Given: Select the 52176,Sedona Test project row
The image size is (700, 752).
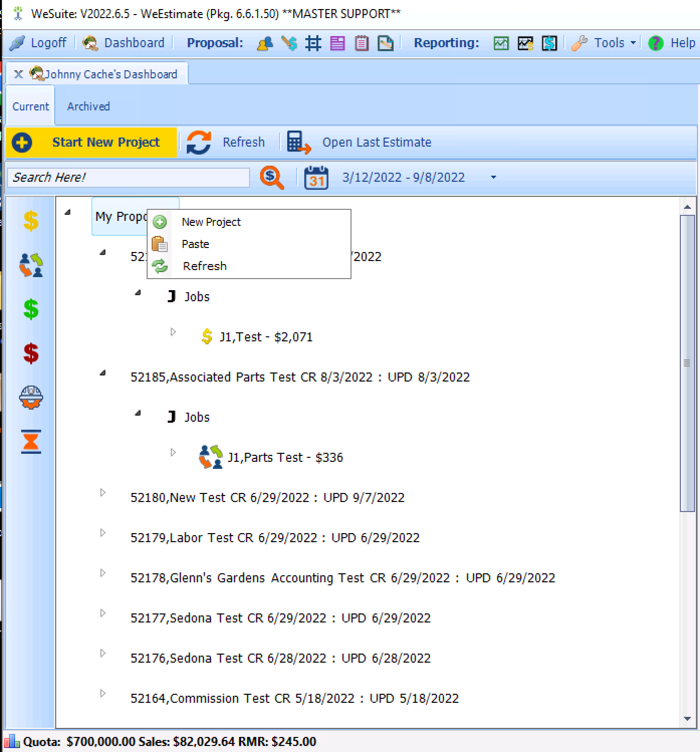Looking at the screenshot, I should click(x=281, y=658).
